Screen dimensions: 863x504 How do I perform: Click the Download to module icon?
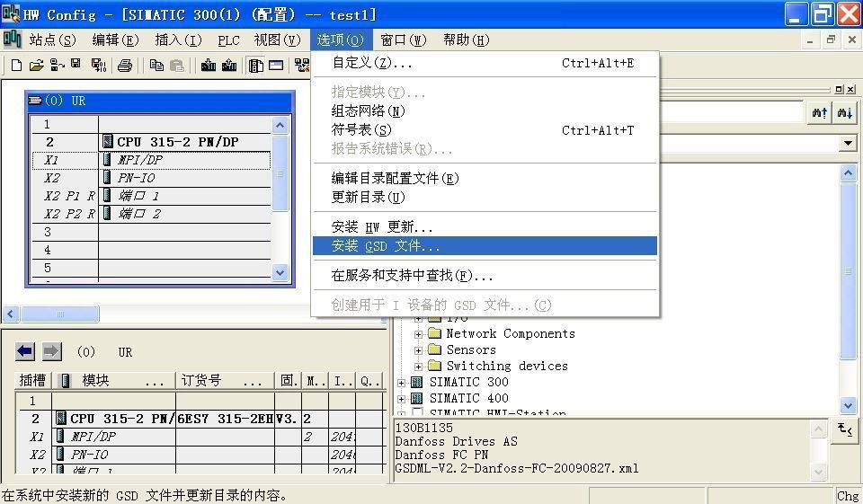pos(209,65)
